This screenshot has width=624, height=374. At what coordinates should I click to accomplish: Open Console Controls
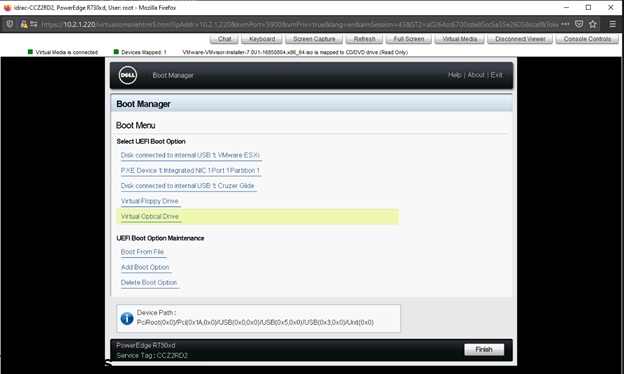pyautogui.click(x=587, y=39)
